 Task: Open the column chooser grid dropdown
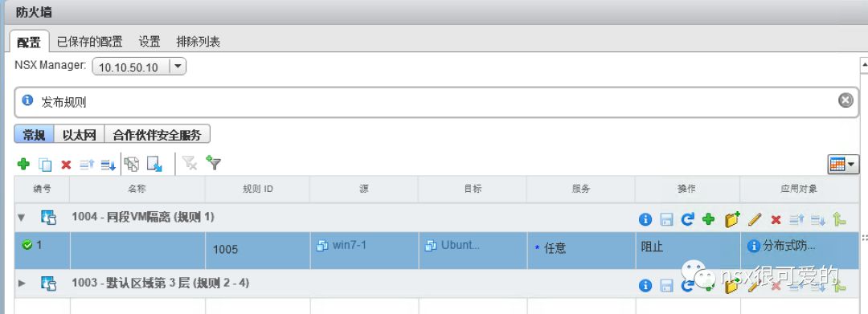coord(843,164)
